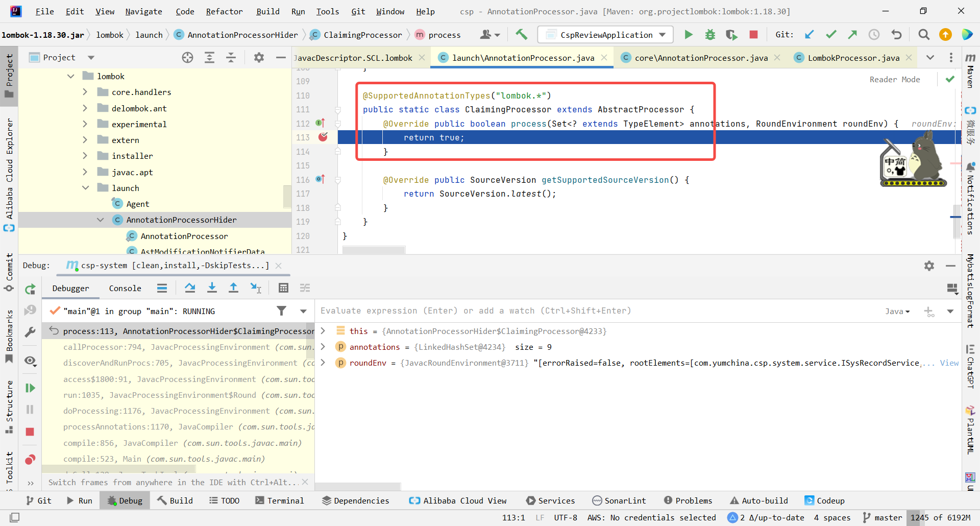Image resolution: width=980 pixels, height=526 pixels.
Task: Update project with Git blue arrow
Action: pos(810,34)
